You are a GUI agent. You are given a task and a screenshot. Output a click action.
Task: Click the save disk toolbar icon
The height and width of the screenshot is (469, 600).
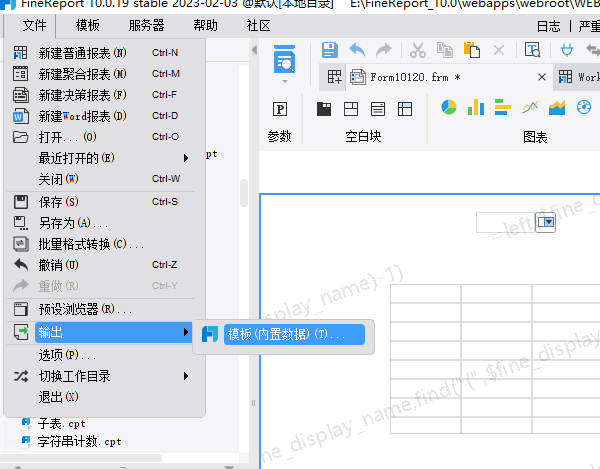click(329, 50)
